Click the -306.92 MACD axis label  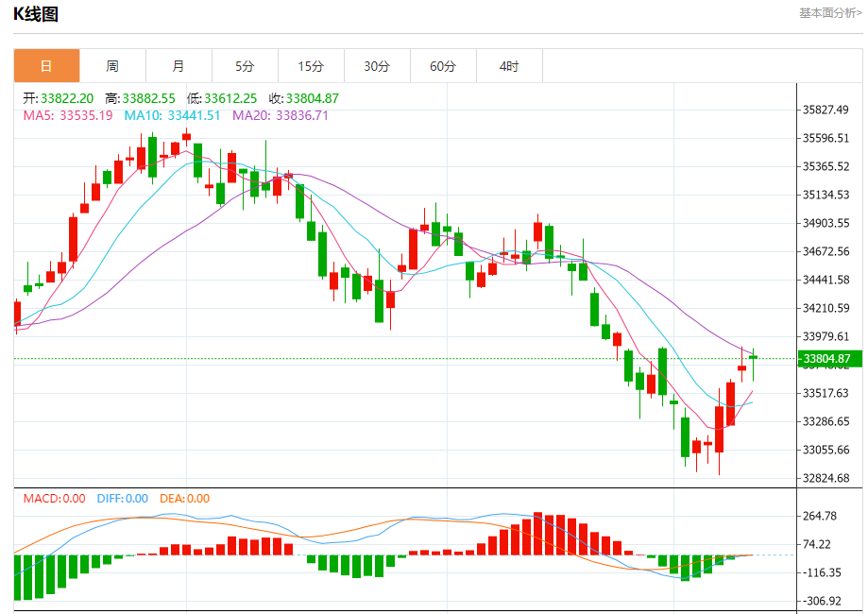coord(822,601)
